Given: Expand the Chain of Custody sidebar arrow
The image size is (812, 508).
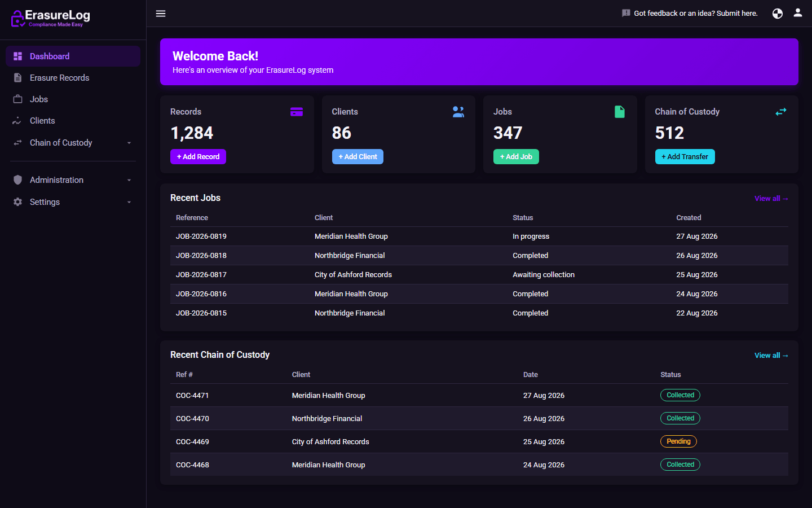Looking at the screenshot, I should tap(129, 143).
